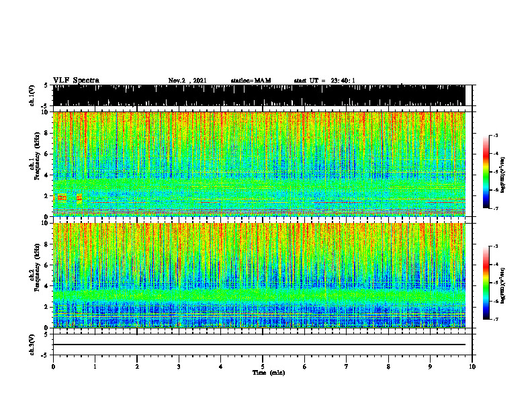Click the '2' tick on ch.1 frequency axis
532x411 pixels.
pos(46,195)
